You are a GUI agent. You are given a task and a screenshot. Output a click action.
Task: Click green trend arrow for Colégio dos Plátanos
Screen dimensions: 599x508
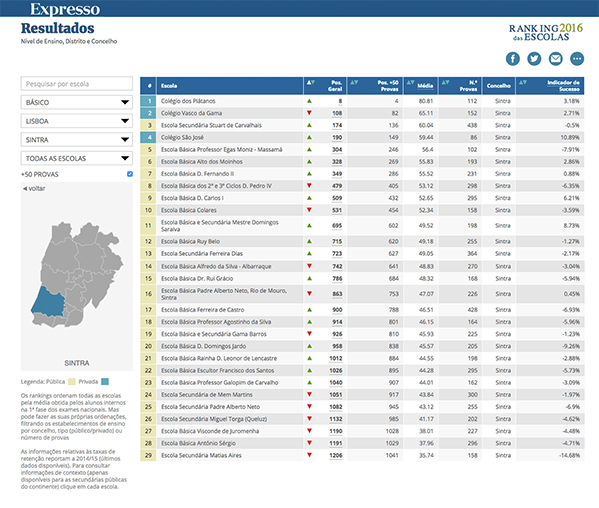(x=309, y=101)
